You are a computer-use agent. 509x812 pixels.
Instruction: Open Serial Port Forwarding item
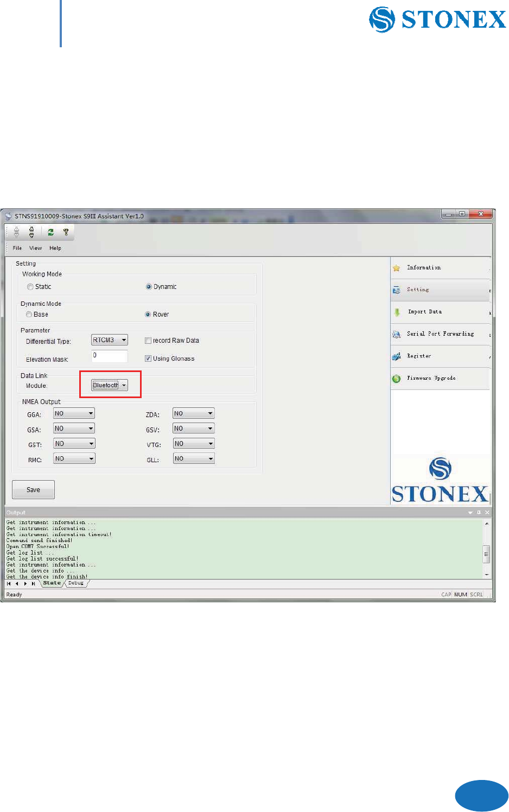pyautogui.click(x=440, y=334)
